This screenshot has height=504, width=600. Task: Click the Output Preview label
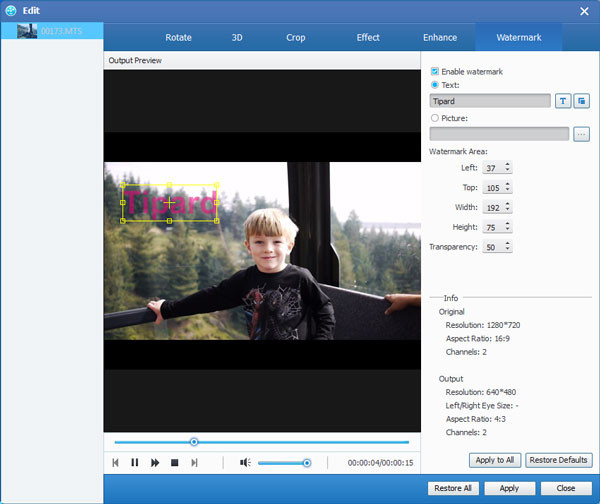[x=135, y=60]
